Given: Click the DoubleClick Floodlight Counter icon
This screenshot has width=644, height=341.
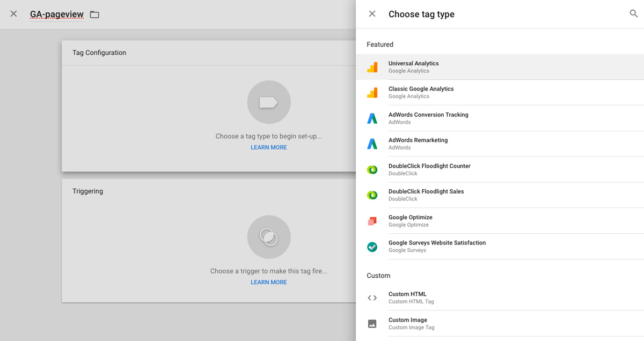Looking at the screenshot, I should coord(372,169).
